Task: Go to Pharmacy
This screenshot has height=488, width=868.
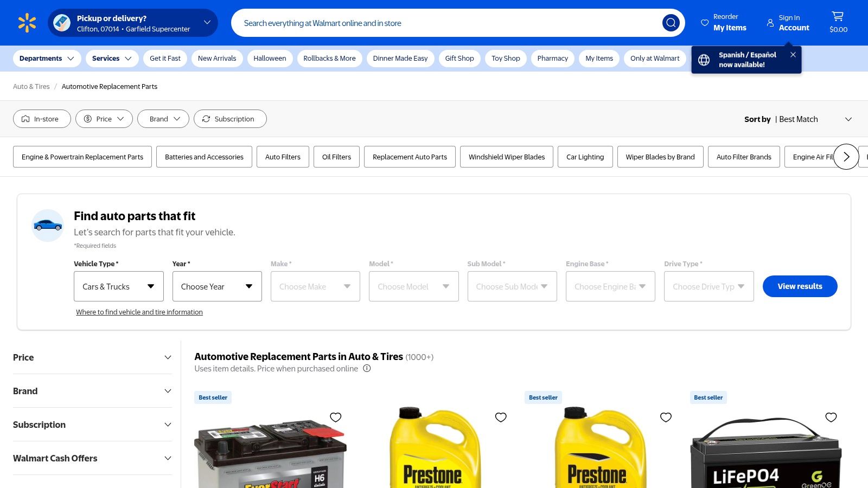Action: point(553,59)
